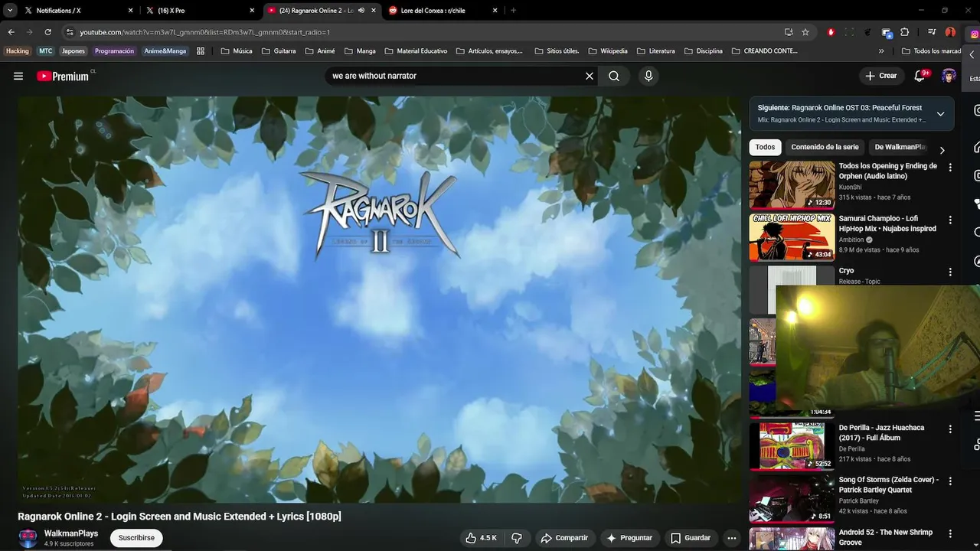Open the tab search dropdown
Viewport: 980px width, 551px height.
pos(10,11)
